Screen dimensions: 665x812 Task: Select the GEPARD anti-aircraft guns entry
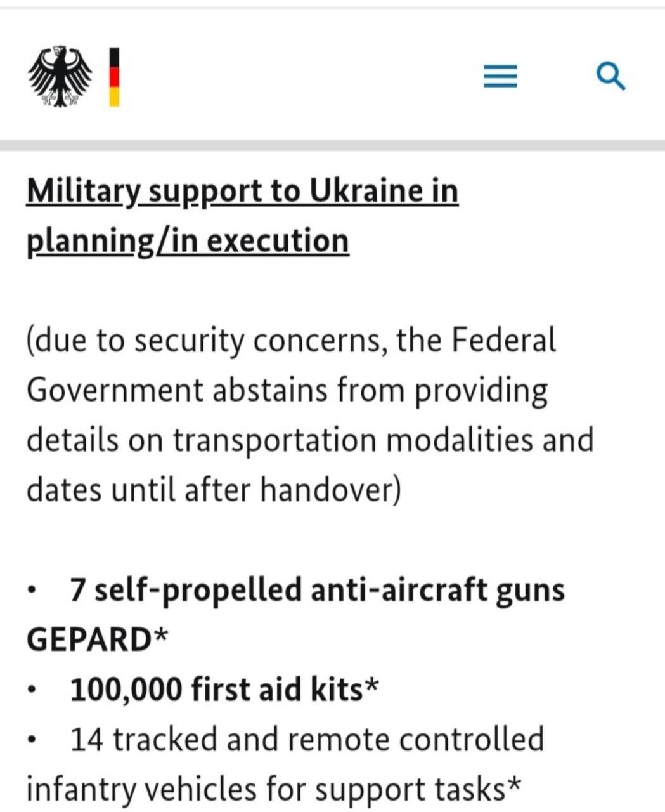tap(317, 591)
